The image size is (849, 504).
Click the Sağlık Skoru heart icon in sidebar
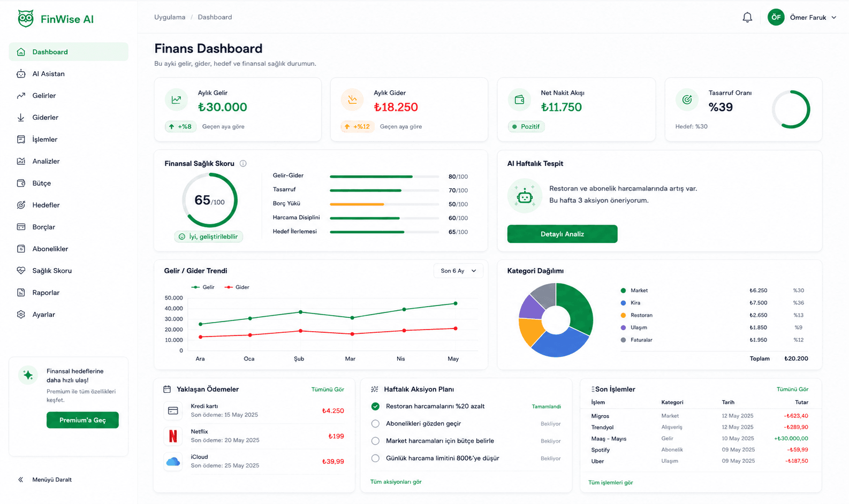tap(21, 271)
